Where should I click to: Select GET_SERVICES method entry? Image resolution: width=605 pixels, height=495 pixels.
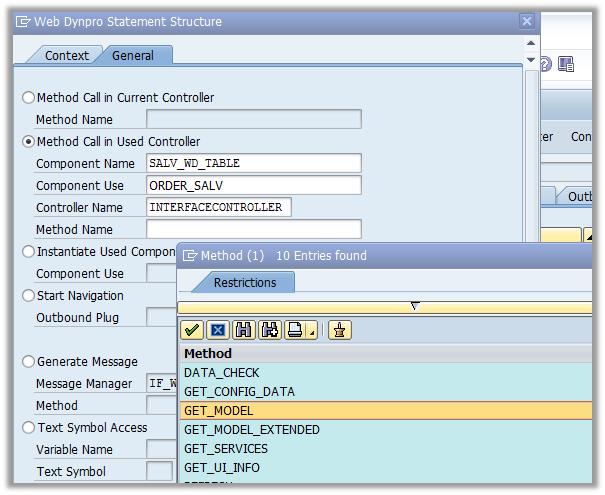pyautogui.click(x=386, y=448)
